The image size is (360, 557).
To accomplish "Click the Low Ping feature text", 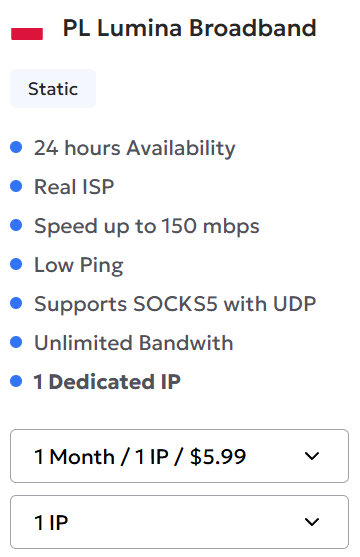I will coord(79,265).
